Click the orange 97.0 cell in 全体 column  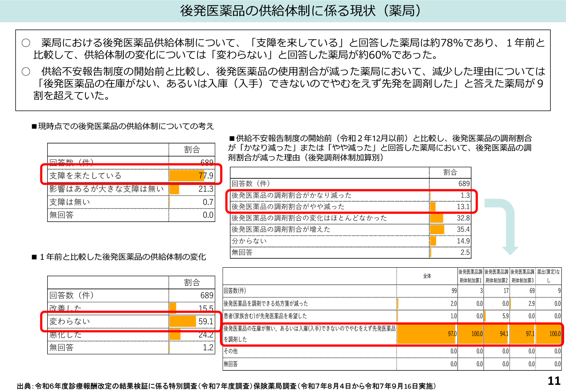[427, 334]
